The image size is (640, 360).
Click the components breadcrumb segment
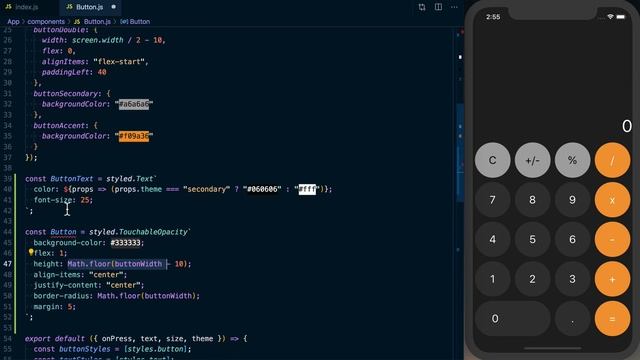[46, 21]
